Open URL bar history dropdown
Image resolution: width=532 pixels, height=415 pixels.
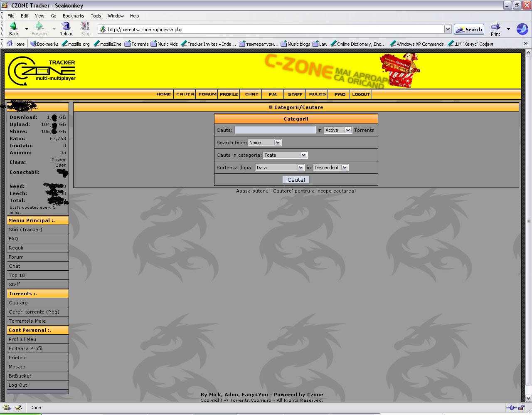(448, 29)
